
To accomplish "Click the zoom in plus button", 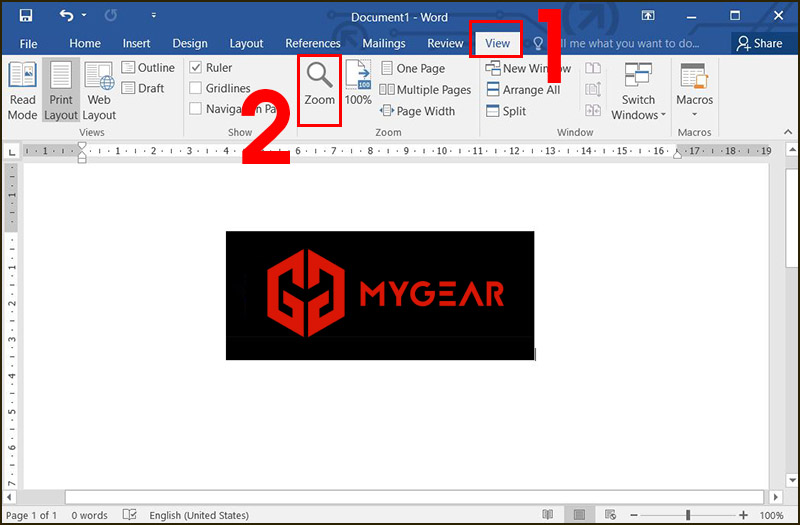I will [x=743, y=515].
